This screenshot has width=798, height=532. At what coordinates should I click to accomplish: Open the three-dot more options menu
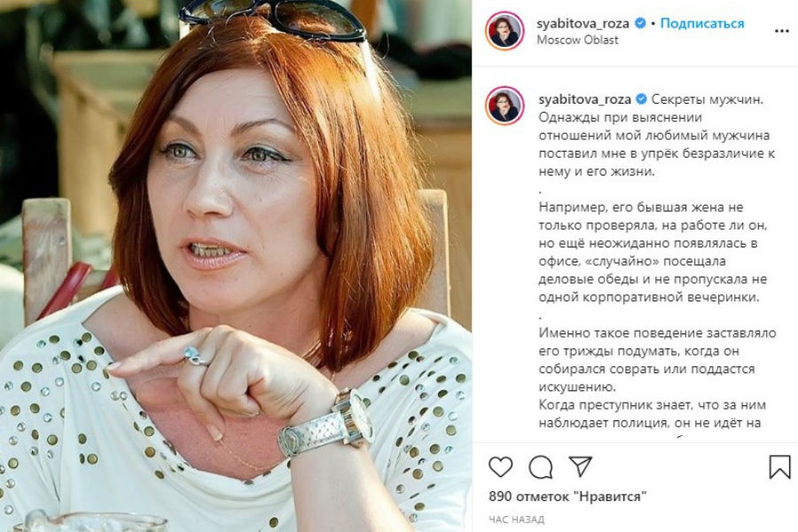782,31
